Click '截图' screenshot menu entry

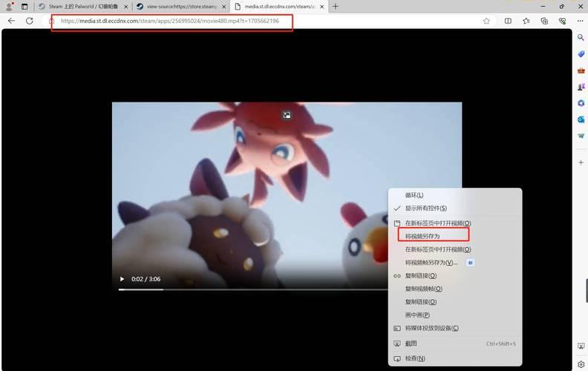(x=411, y=344)
